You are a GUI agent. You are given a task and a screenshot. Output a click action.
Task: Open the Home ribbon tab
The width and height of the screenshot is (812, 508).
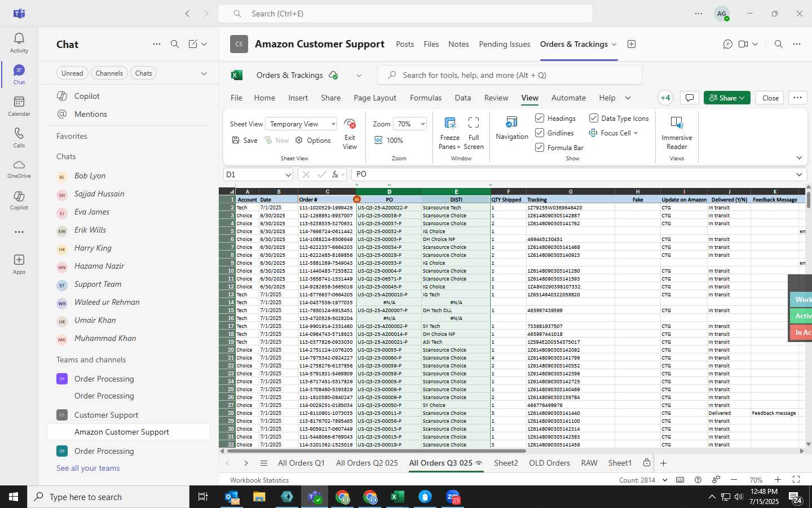[x=264, y=98]
